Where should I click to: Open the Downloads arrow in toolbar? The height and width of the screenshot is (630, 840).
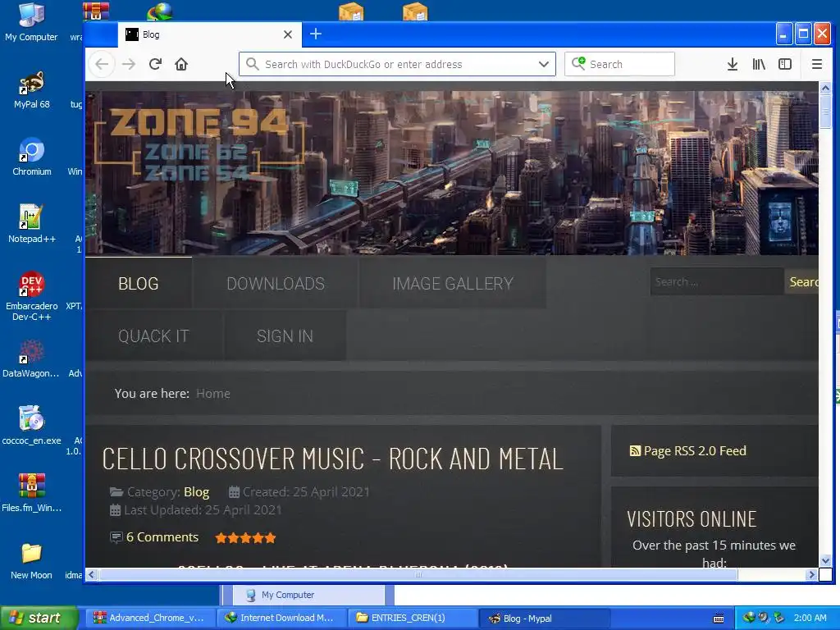tap(733, 64)
